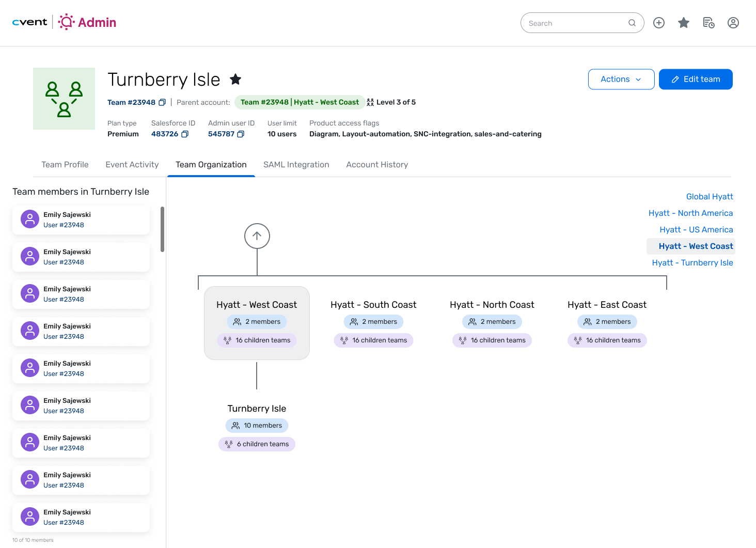Open Account History tab
Screen dimensions: 756x548
(377, 164)
